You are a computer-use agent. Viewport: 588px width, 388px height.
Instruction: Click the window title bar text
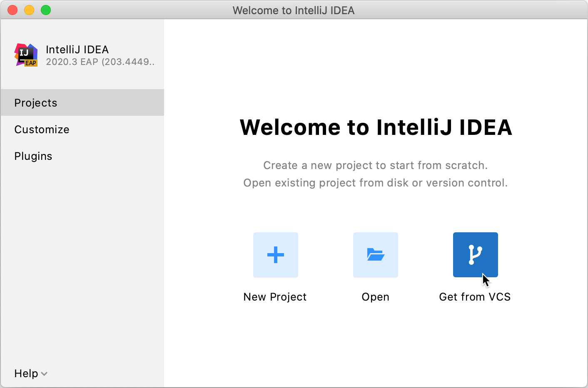tap(294, 10)
